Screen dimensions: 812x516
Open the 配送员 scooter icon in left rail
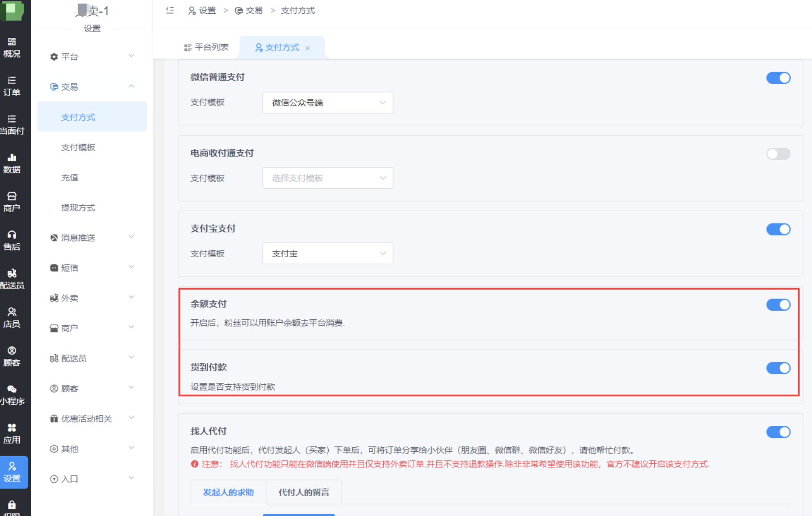click(x=12, y=273)
